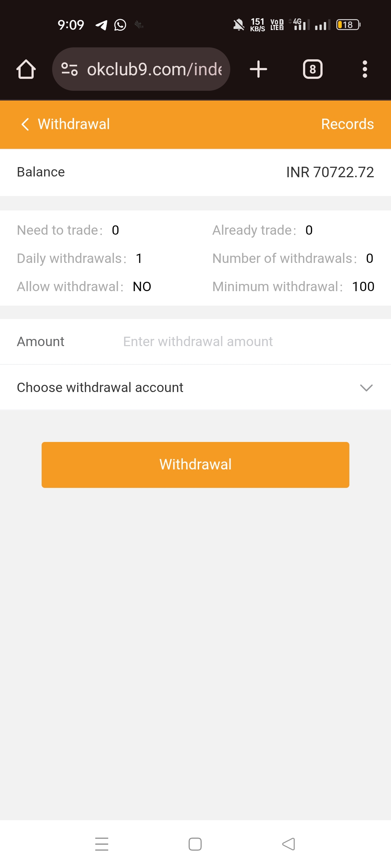Tap the chevron beside withdrawal account
The width and height of the screenshot is (391, 868).
366,388
